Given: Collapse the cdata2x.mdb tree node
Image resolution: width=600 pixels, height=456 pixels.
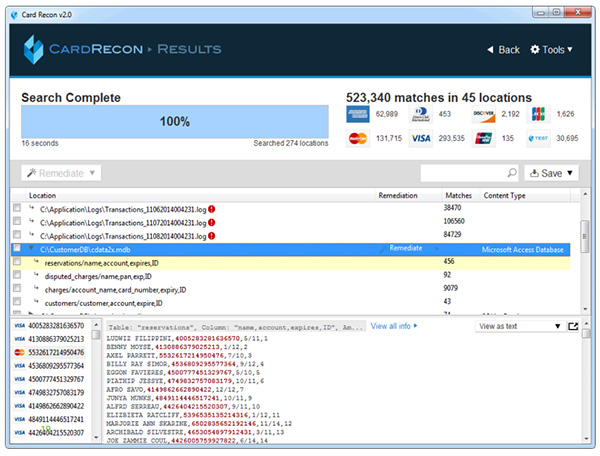Looking at the screenshot, I should (x=31, y=249).
